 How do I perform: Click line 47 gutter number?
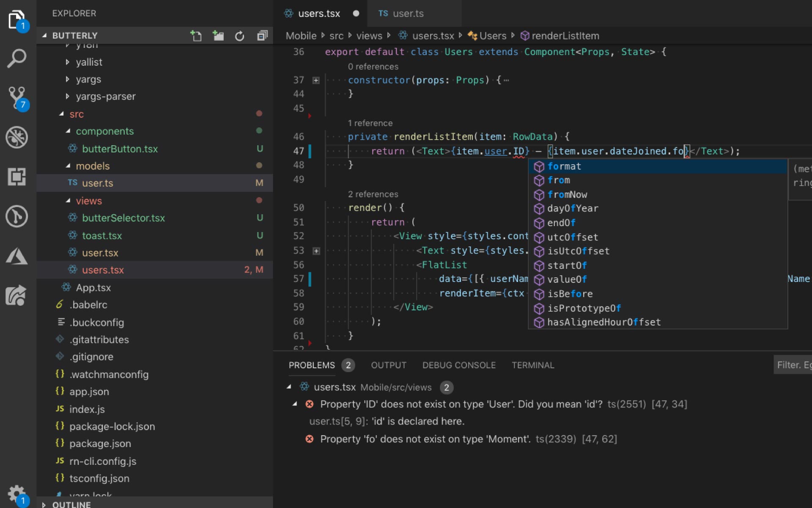pos(298,151)
